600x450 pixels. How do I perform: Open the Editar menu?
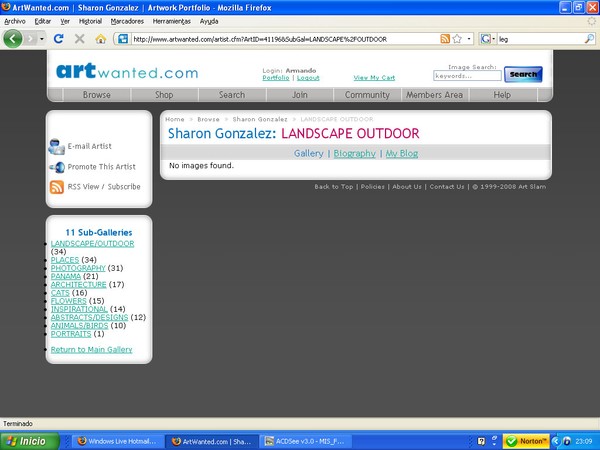[x=42, y=21]
